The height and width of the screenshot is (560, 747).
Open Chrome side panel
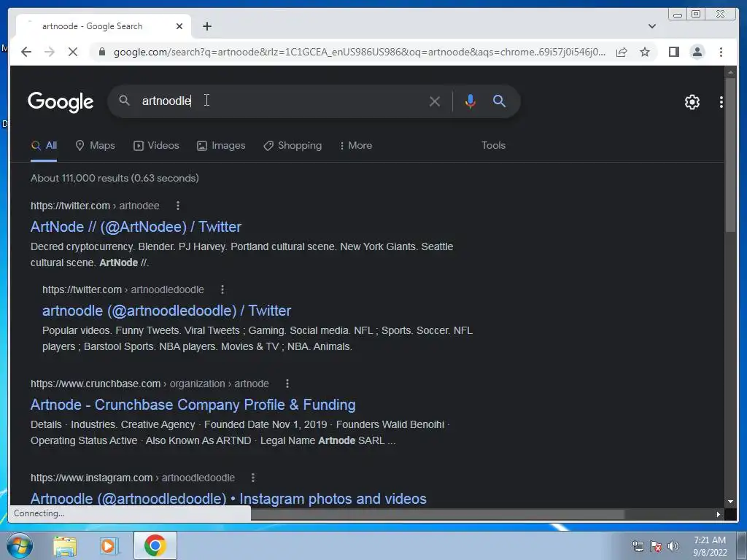(673, 52)
